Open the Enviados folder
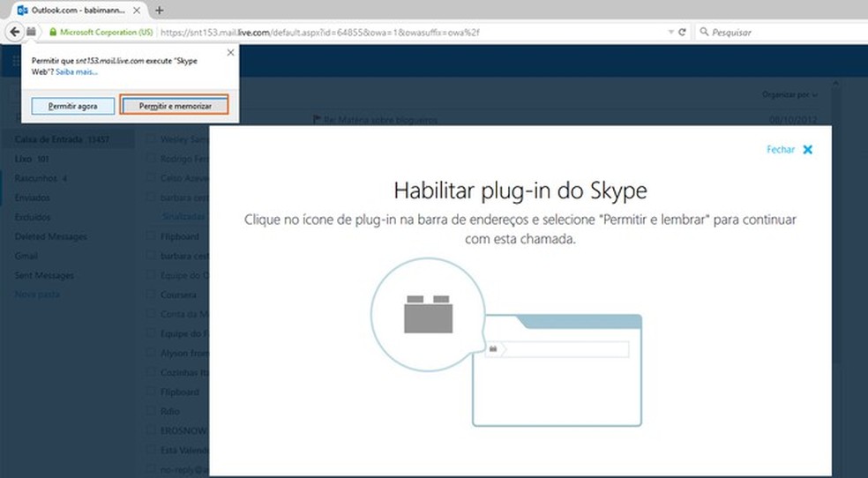The width and height of the screenshot is (868, 478). pos(32,198)
